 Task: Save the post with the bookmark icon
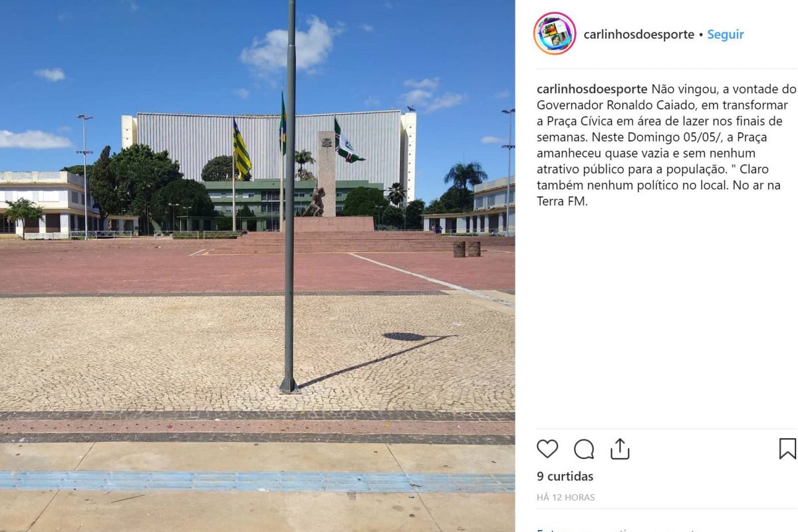pos(787,449)
